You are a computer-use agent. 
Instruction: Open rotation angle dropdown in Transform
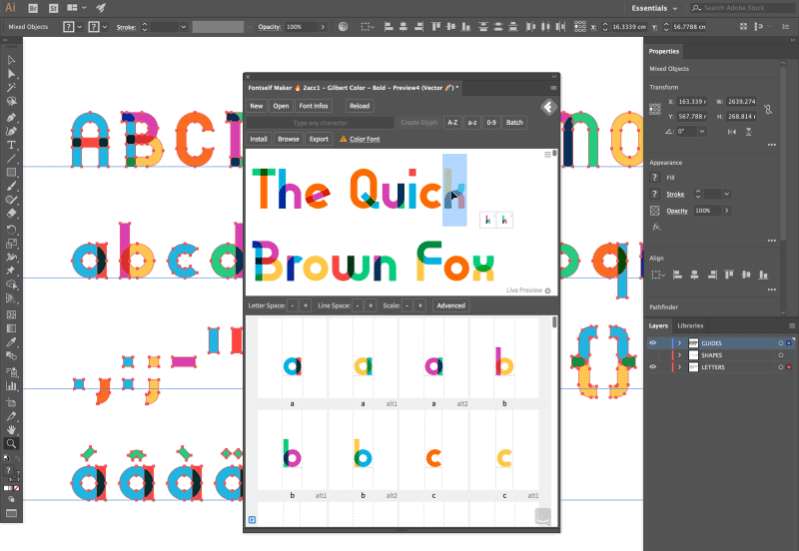[x=702, y=132]
